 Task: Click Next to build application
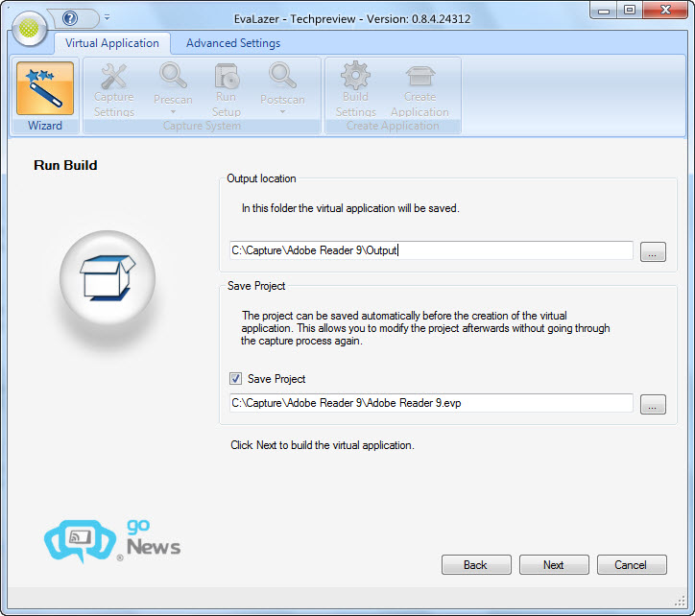pos(554,564)
